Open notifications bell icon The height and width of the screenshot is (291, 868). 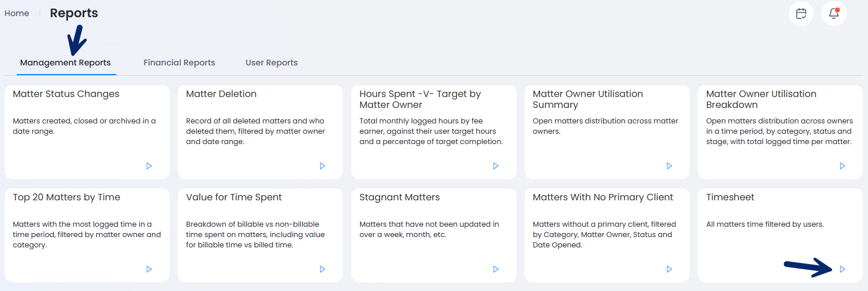click(x=834, y=14)
